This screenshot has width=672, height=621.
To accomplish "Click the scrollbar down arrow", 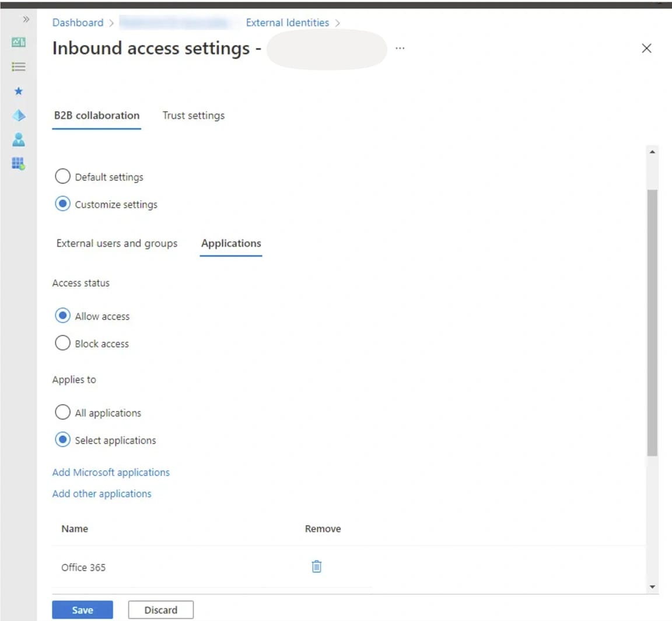I will click(x=652, y=587).
